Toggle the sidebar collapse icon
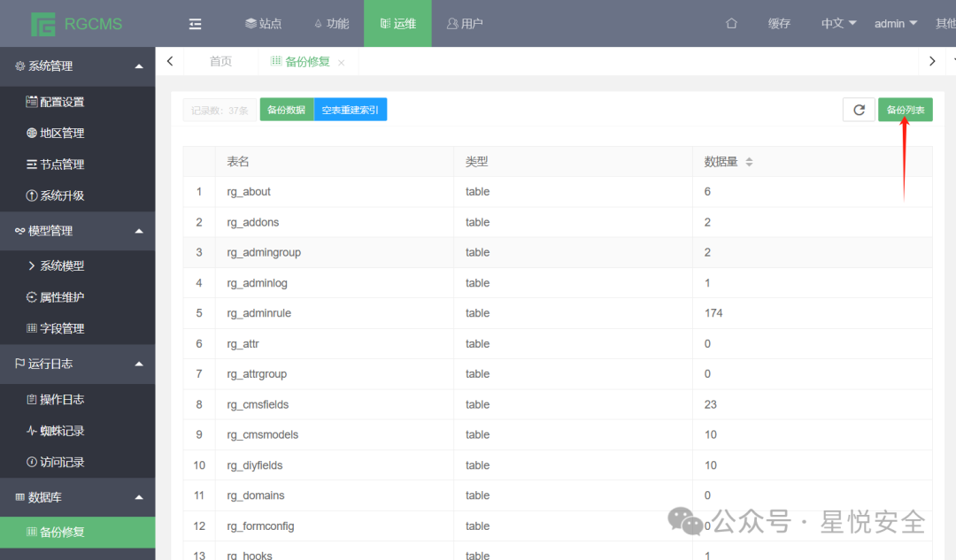Viewport: 956px width, 560px height. click(x=195, y=24)
